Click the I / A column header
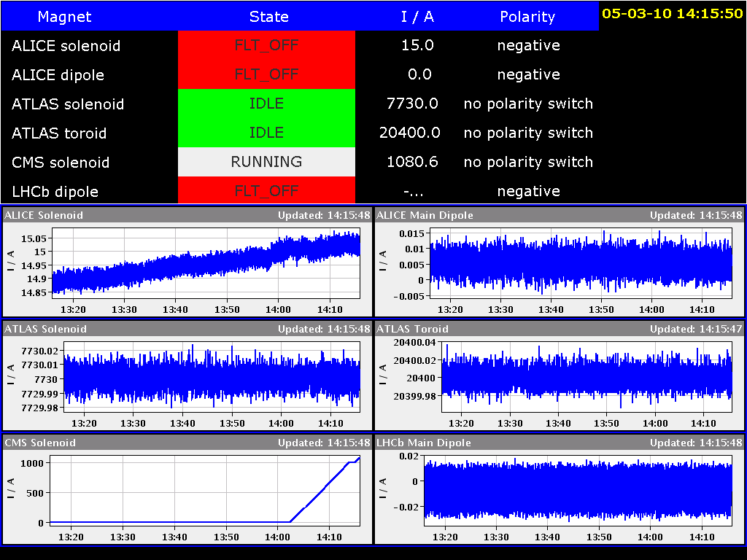 [x=417, y=17]
